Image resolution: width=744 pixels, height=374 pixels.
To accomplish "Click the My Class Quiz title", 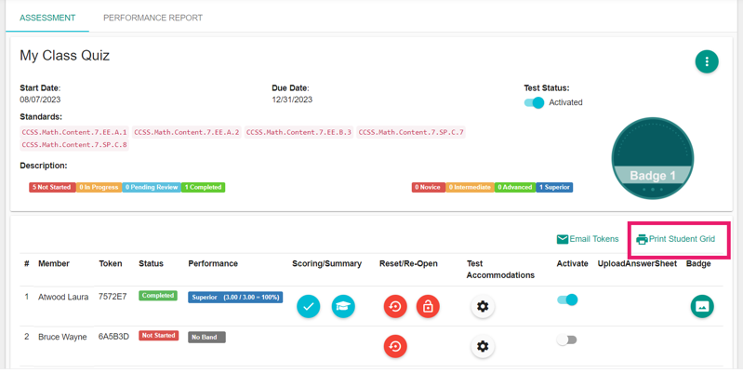I will tap(65, 56).
